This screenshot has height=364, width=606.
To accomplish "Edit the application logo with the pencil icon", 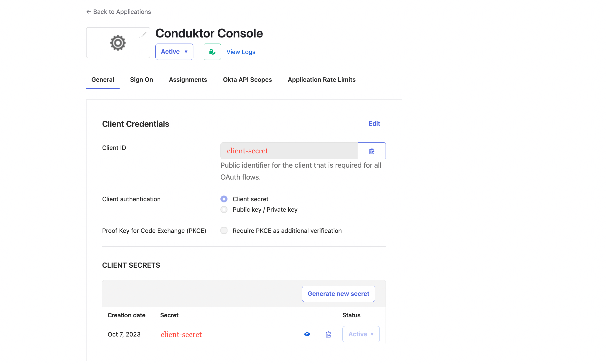I will click(x=144, y=33).
